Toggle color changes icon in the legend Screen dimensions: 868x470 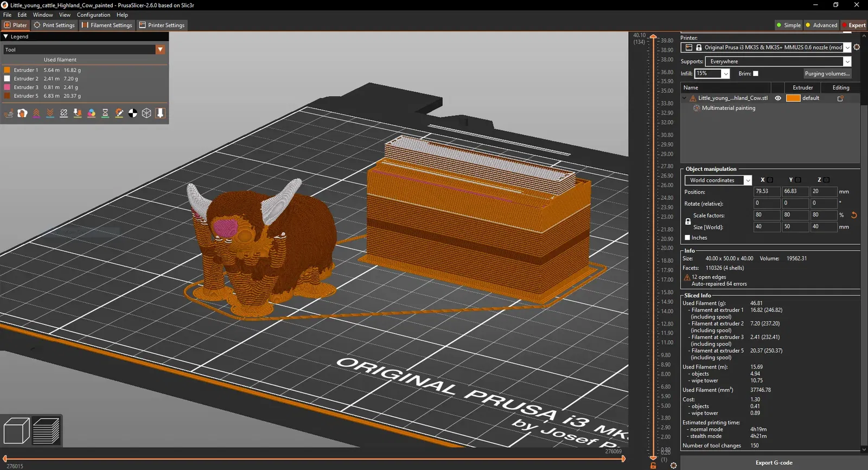[91, 113]
